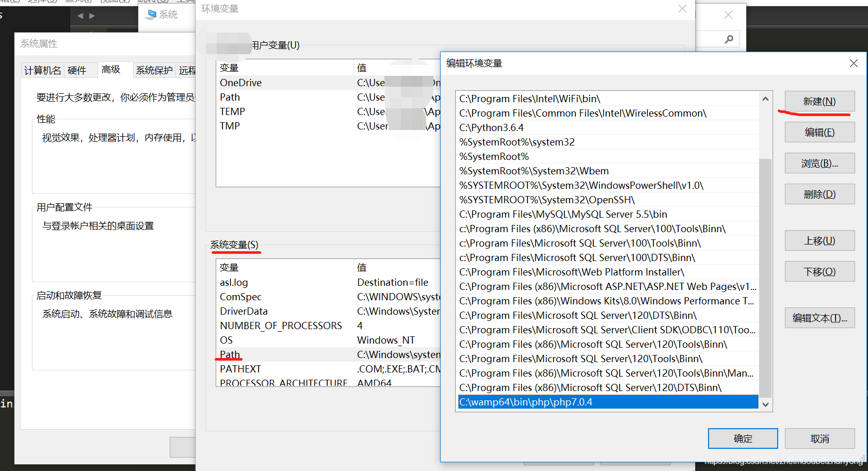The height and width of the screenshot is (471, 868).
Task: Select Program Files SQL Server\120\Tools\Binn\ entry
Action: 608,359
